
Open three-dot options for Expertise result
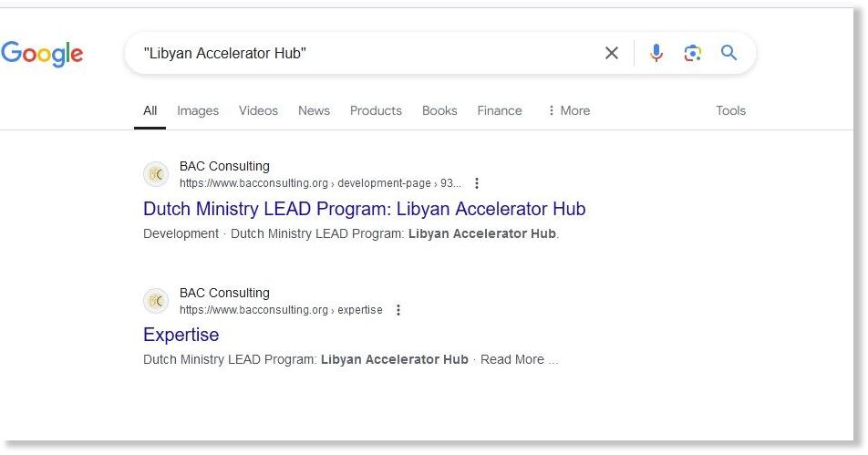point(398,310)
